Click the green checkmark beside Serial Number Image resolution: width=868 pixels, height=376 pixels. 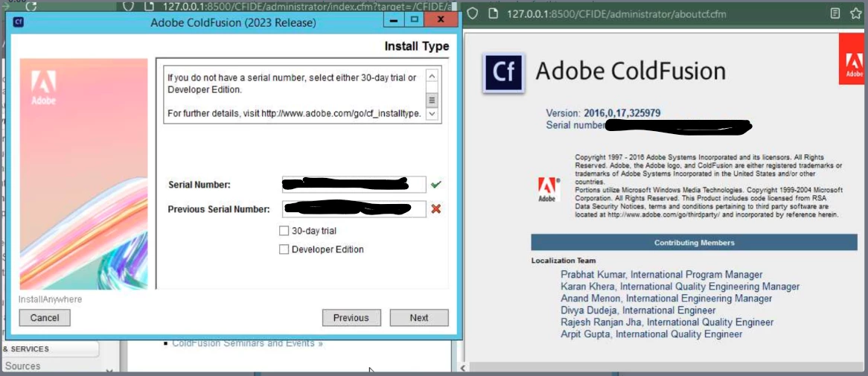pyautogui.click(x=436, y=185)
